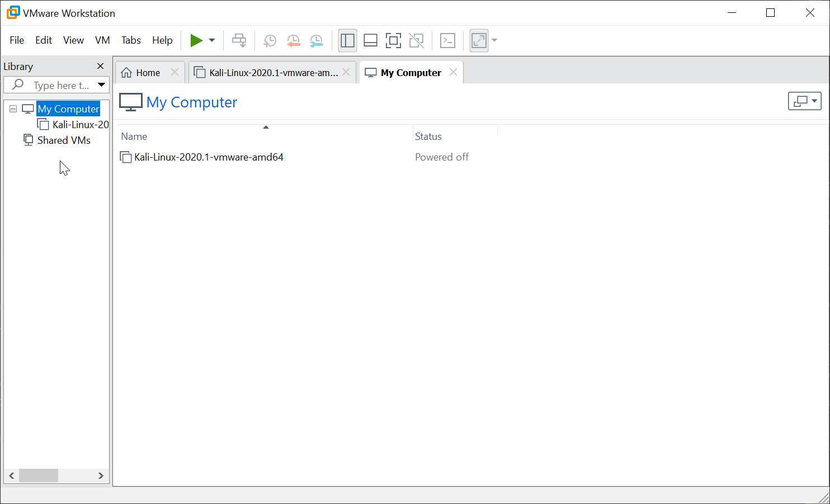Select Shared VMs in library
The height and width of the screenshot is (504, 830).
(x=64, y=140)
